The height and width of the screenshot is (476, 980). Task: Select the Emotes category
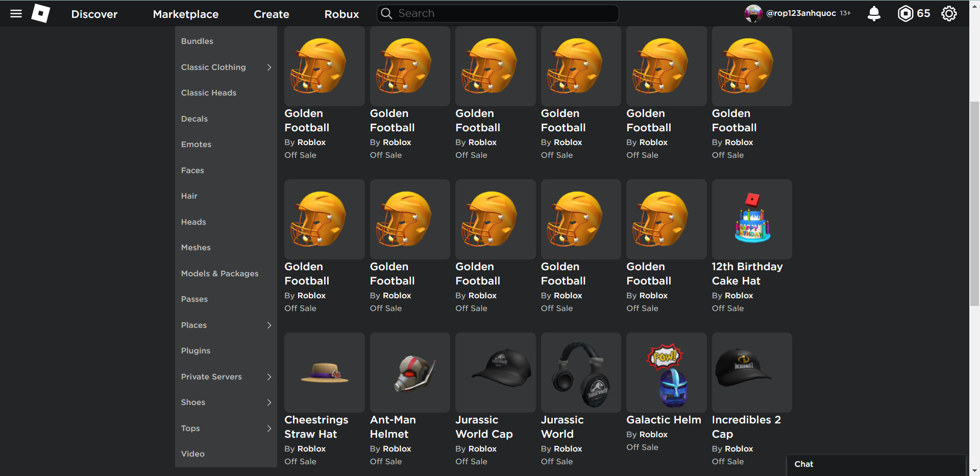(x=196, y=145)
